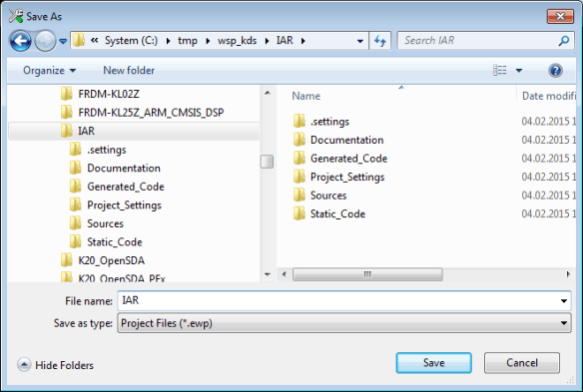This screenshot has width=583, height=392.
Task: Click Project_Settings folder icon in file list
Action: (299, 177)
